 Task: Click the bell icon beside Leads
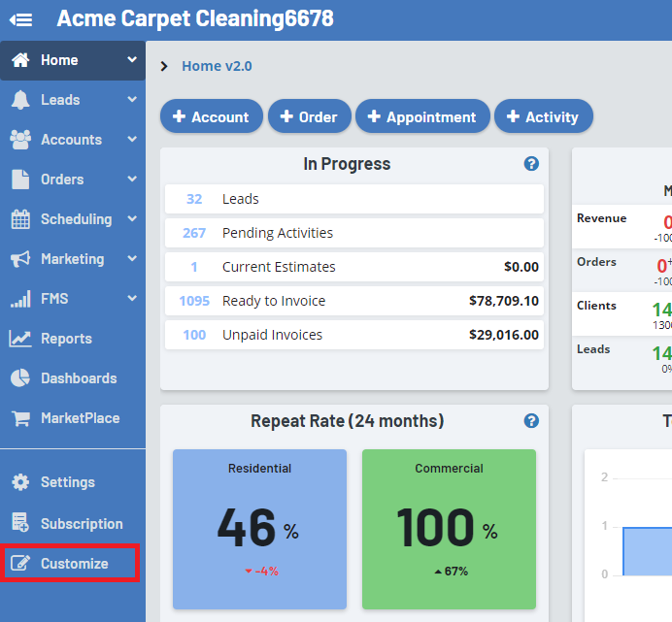click(20, 100)
